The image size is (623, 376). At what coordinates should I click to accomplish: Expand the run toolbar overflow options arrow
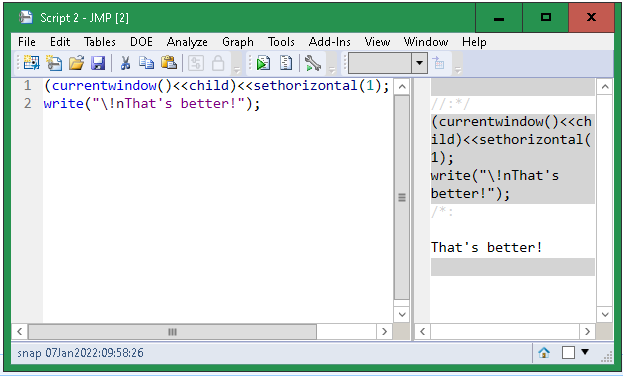(332, 70)
